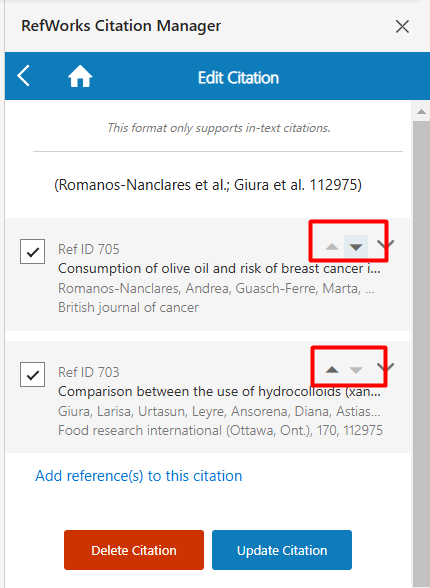
Task: Move Ref ID 703 up
Action: point(332,370)
